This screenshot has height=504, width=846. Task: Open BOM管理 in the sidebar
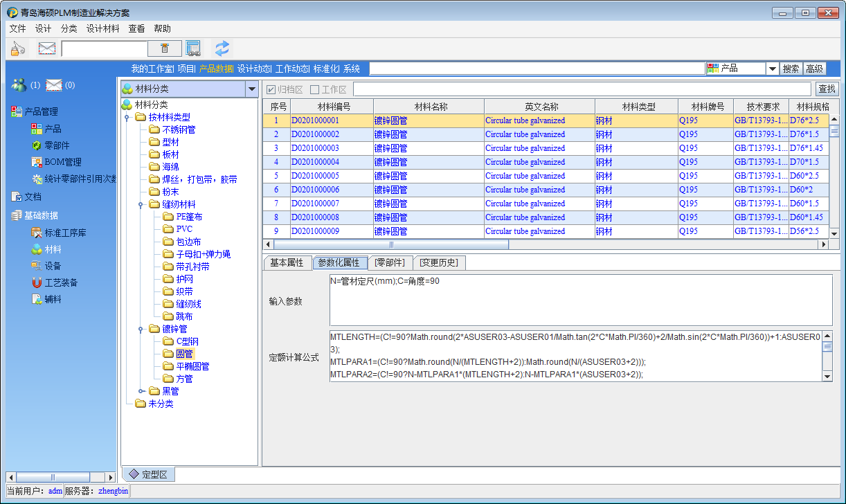tap(62, 162)
